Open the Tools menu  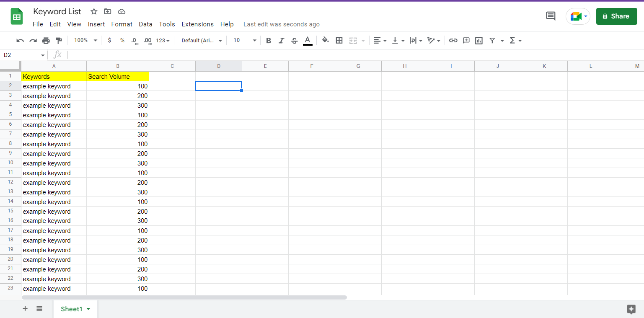coord(167,24)
